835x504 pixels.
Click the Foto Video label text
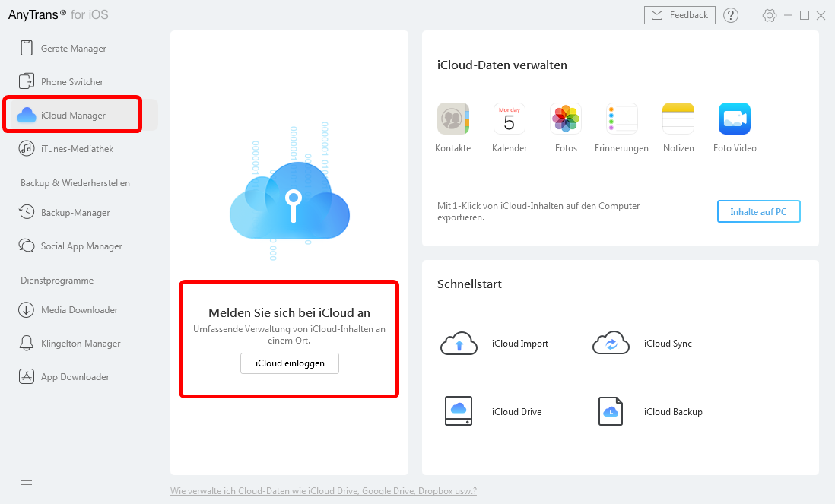point(735,148)
